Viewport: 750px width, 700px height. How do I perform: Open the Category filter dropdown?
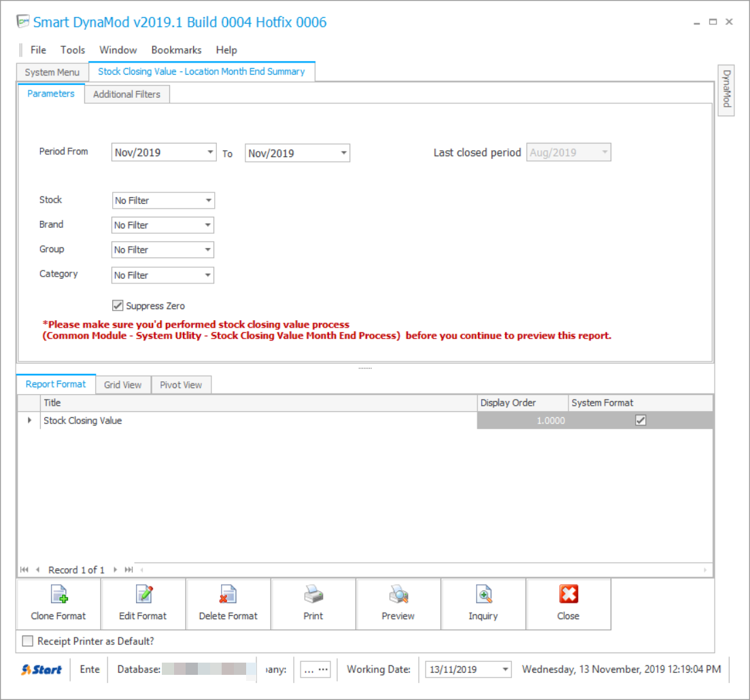pyautogui.click(x=207, y=275)
